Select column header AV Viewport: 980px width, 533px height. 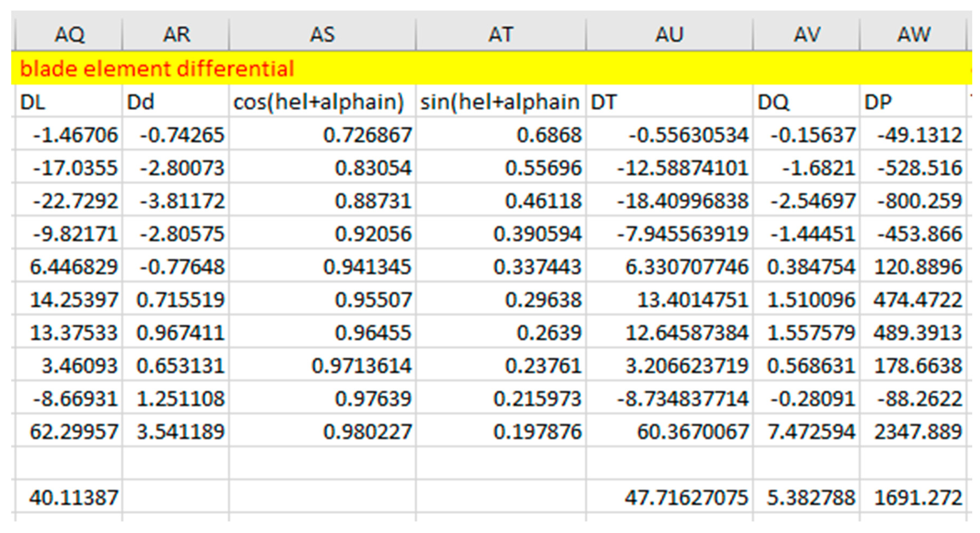(x=807, y=35)
